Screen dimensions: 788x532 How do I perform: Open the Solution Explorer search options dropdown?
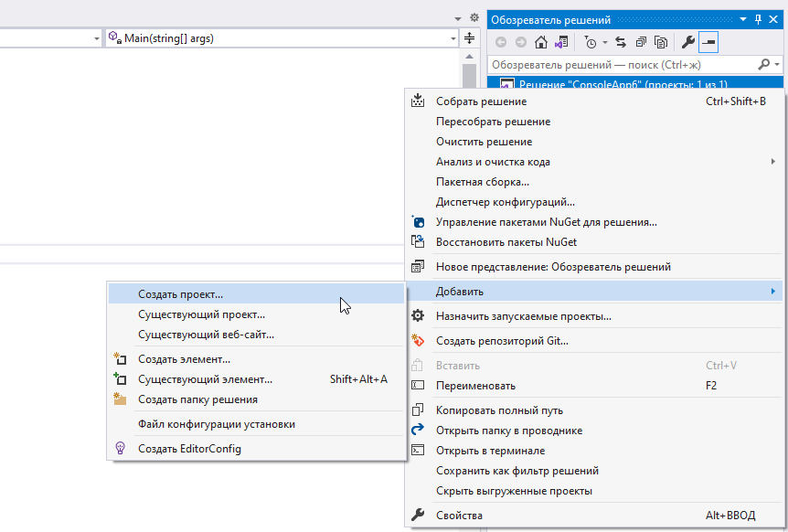(777, 65)
